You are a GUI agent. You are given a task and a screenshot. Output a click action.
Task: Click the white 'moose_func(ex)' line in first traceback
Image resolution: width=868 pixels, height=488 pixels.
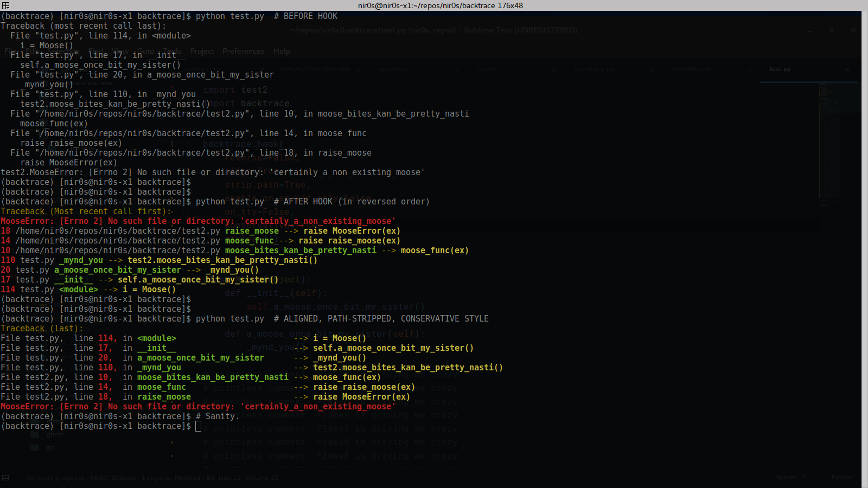[54, 124]
